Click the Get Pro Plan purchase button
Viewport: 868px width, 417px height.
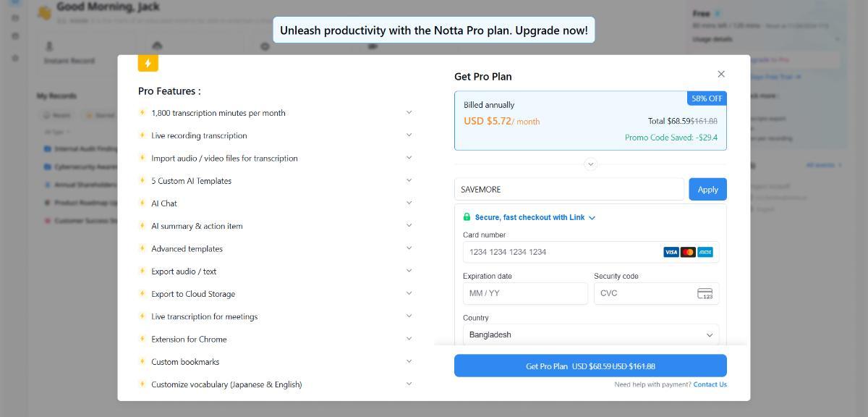[x=590, y=366]
